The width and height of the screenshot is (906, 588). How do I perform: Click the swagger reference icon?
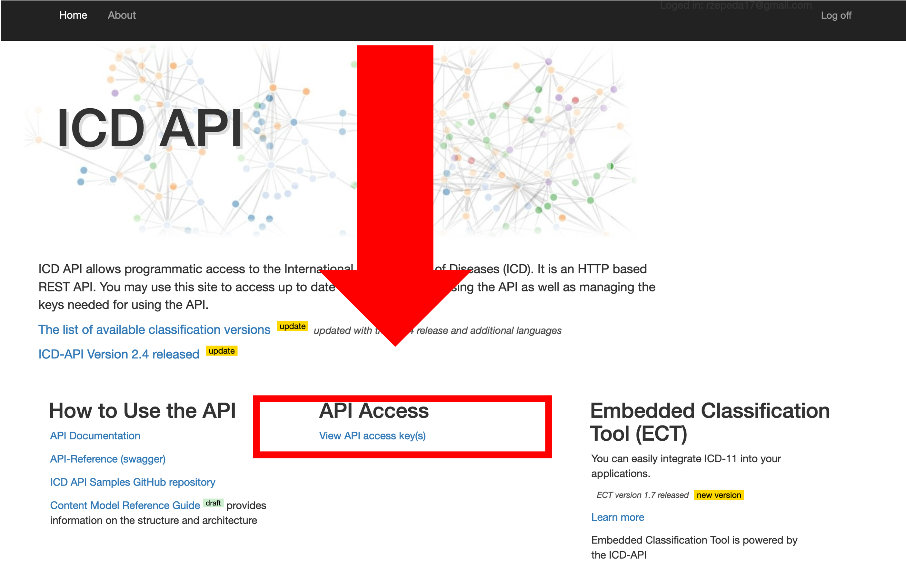[108, 458]
